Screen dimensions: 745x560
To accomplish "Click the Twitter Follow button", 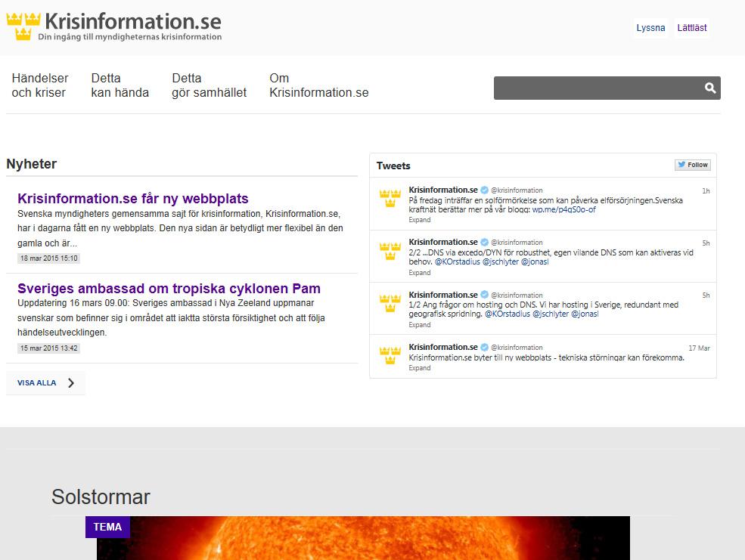I will [692, 165].
